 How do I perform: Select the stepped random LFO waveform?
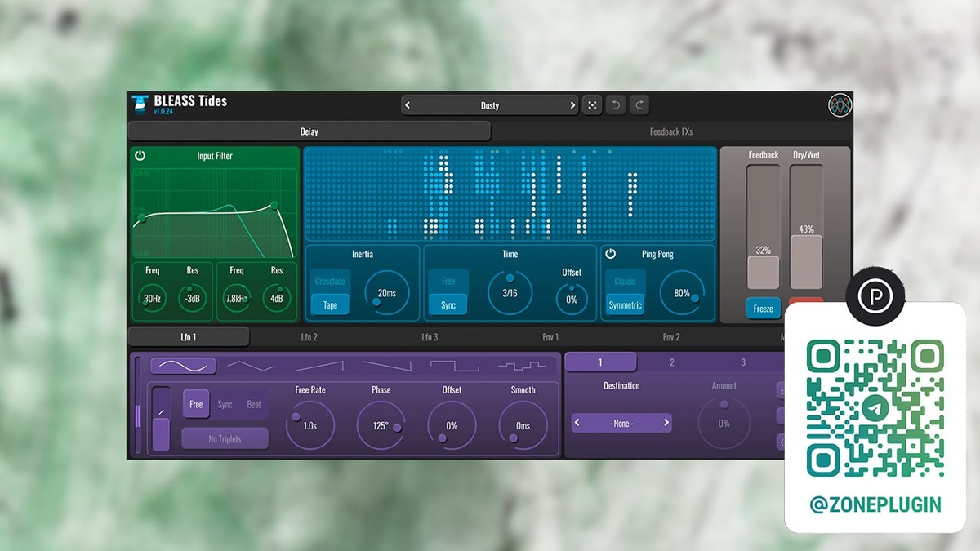click(x=523, y=366)
